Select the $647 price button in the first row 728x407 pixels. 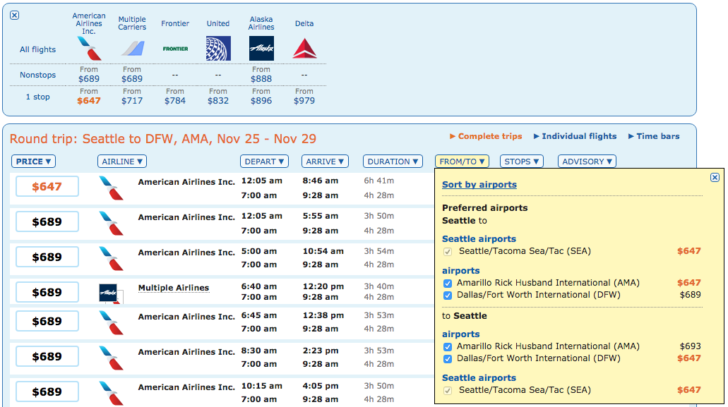47,187
